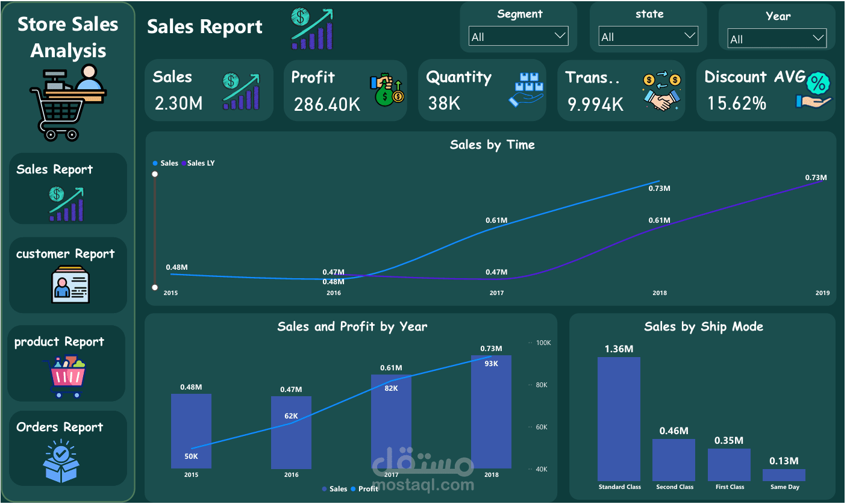Select the 2018 sales bar
Viewport: 847px width, 504px height.
pos(491,412)
